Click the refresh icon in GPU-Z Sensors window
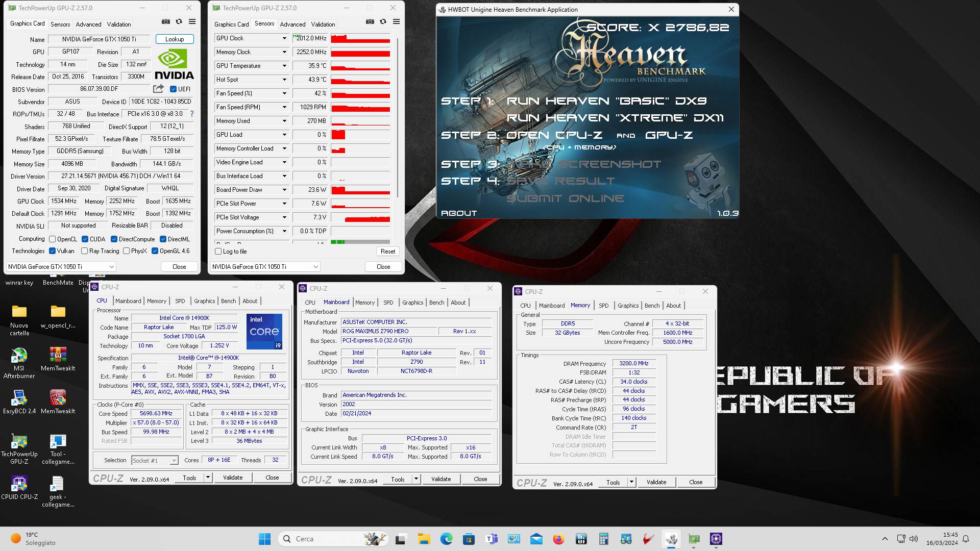This screenshot has width=980, height=551. [x=383, y=21]
